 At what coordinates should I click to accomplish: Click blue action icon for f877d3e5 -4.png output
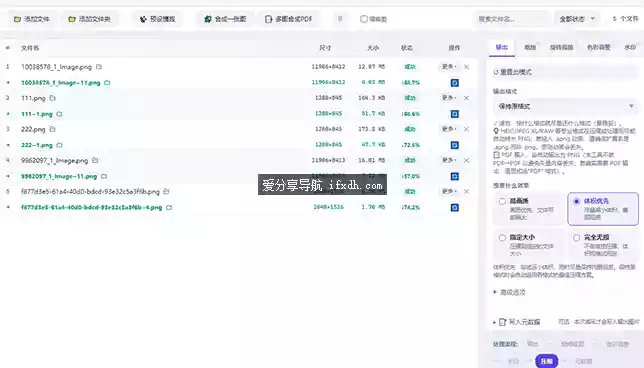(x=455, y=207)
